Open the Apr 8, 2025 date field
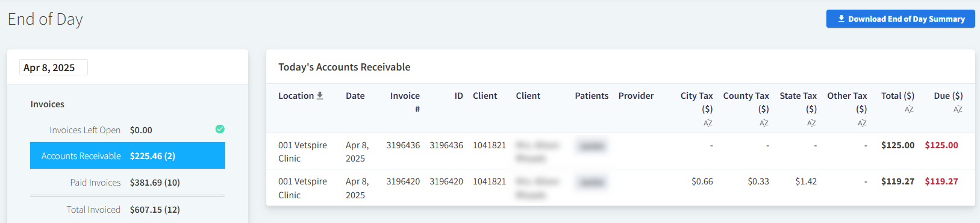Image resolution: width=980 pixels, height=223 pixels. [54, 68]
